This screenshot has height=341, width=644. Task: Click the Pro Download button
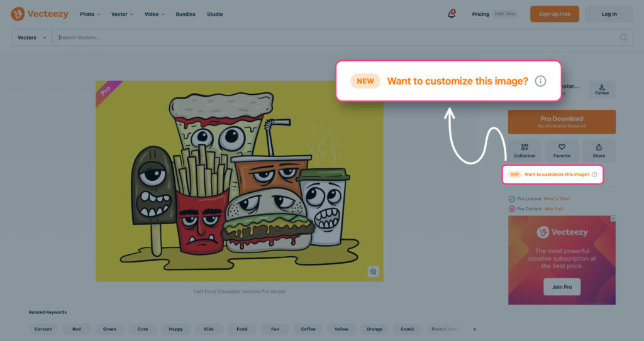point(562,121)
